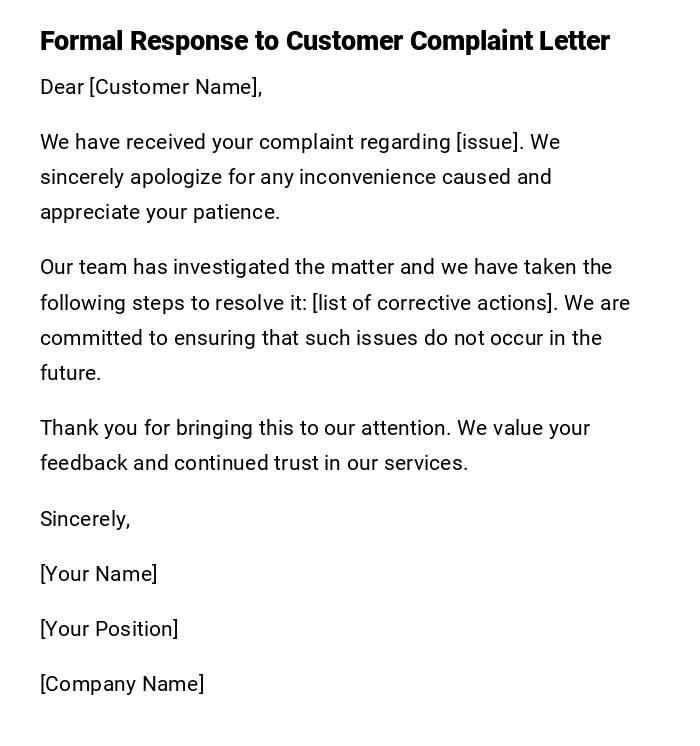The image size is (700, 746).
Task: Click the word "future" ending second paragraph
Action: [x=68, y=373]
